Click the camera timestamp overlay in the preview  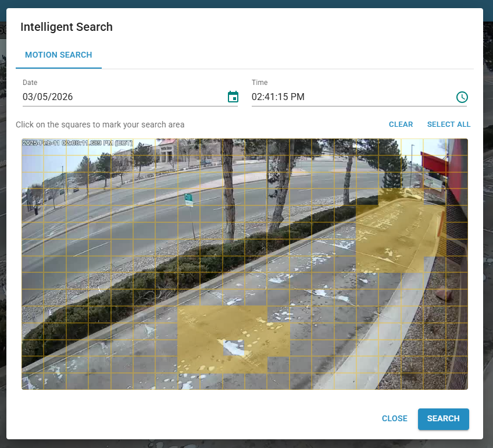pos(77,143)
